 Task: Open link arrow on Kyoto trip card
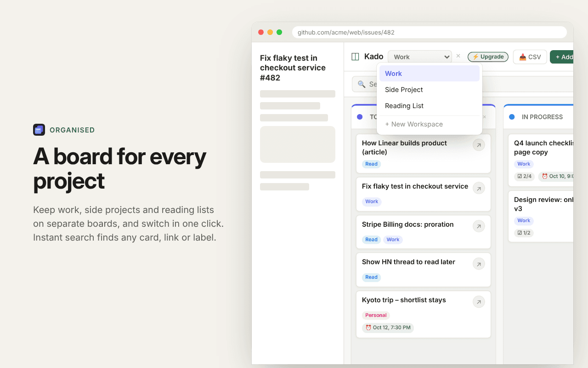[479, 302]
